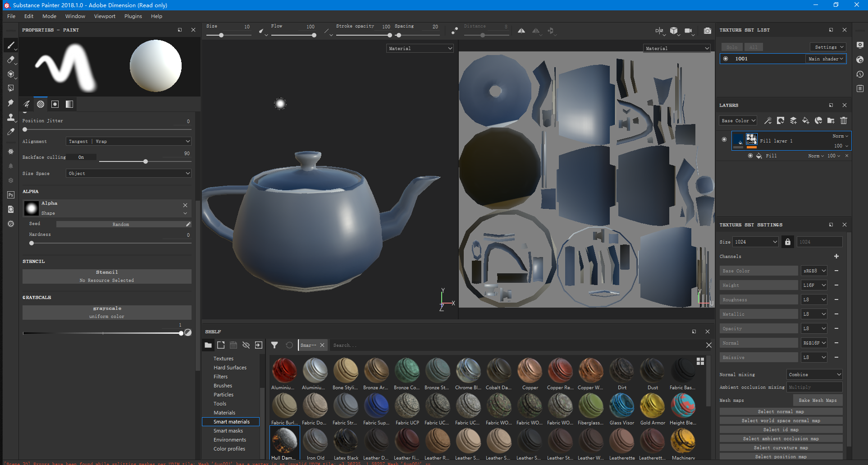Select the Projection tool
868x465 pixels.
tap(11, 74)
